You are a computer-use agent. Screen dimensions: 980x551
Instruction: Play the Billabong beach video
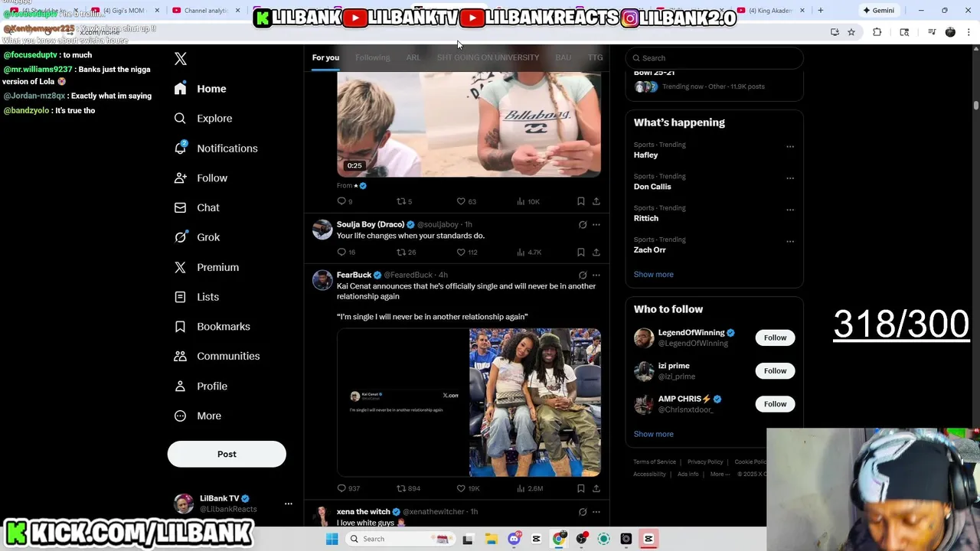click(469, 124)
